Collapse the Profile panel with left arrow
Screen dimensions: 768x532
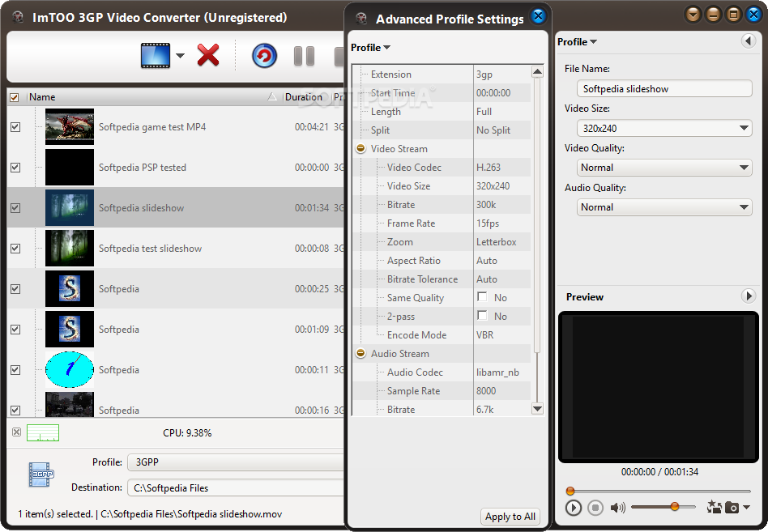tap(748, 41)
